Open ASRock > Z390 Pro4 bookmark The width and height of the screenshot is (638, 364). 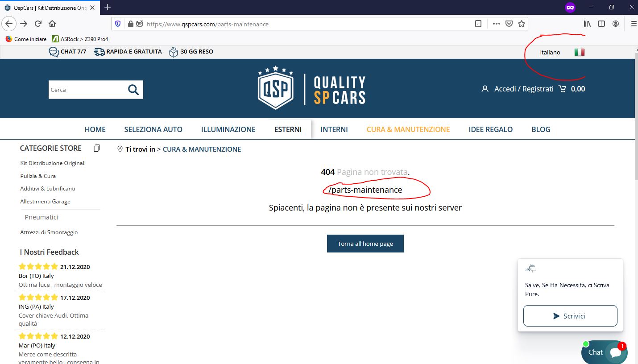80,39
